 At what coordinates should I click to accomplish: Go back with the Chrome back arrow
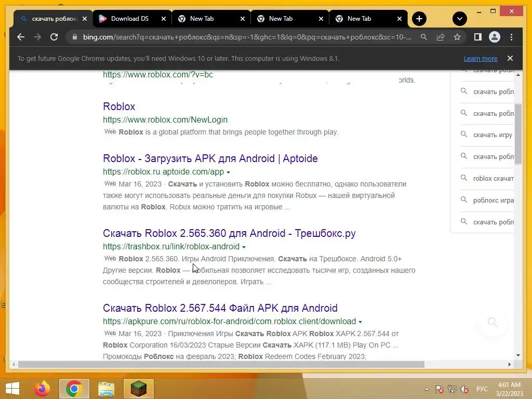[x=21, y=37]
